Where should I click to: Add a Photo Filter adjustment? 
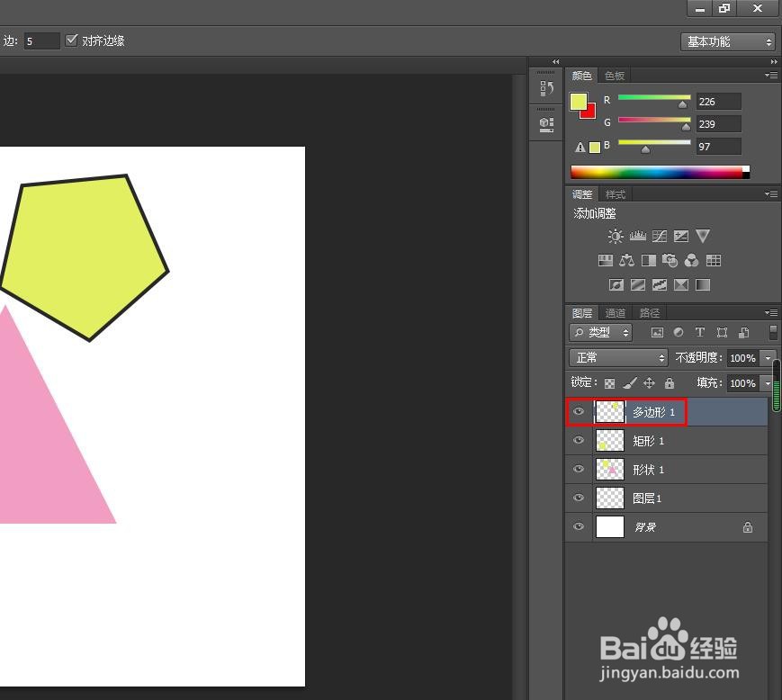[x=670, y=260]
